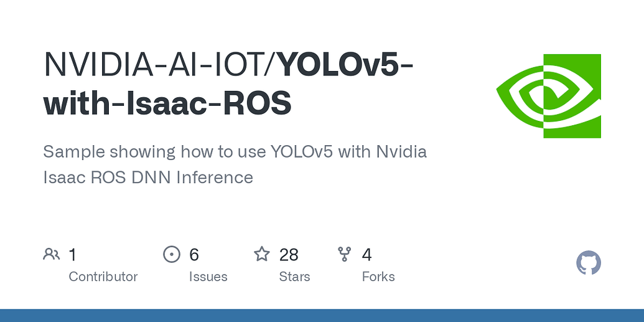This screenshot has width=644, height=322.
Task: Click the GitHub octocat logo
Action: pos(588,263)
